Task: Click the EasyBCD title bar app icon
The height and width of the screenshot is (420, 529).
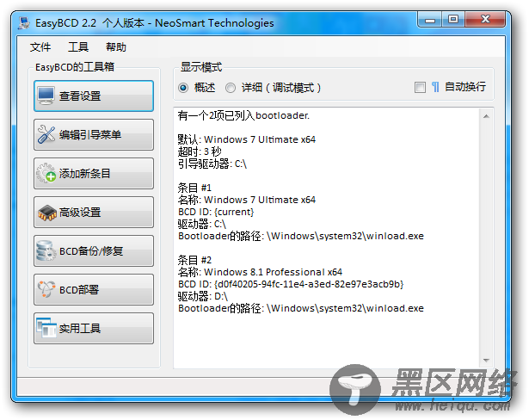Action: point(24,23)
